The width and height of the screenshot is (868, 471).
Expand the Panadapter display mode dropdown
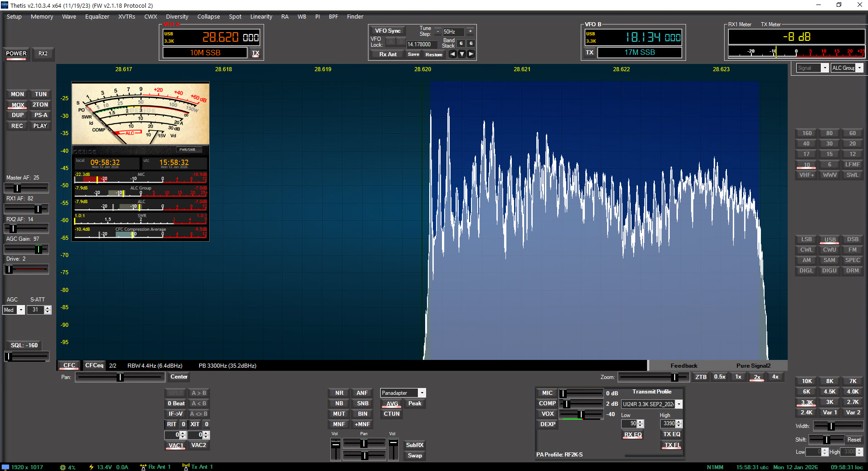[x=422, y=393]
